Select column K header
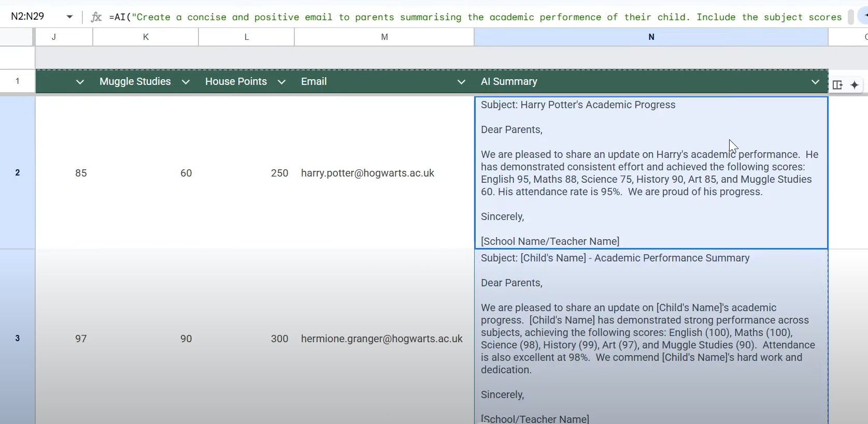The image size is (868, 424). [146, 37]
